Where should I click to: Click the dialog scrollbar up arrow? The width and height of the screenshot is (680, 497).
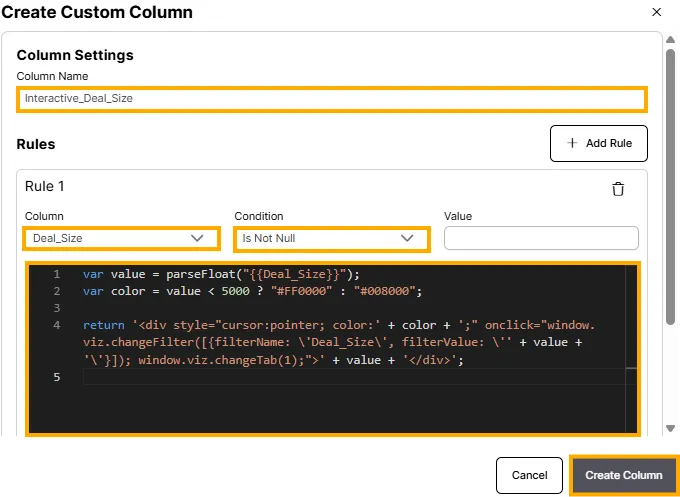pos(671,39)
